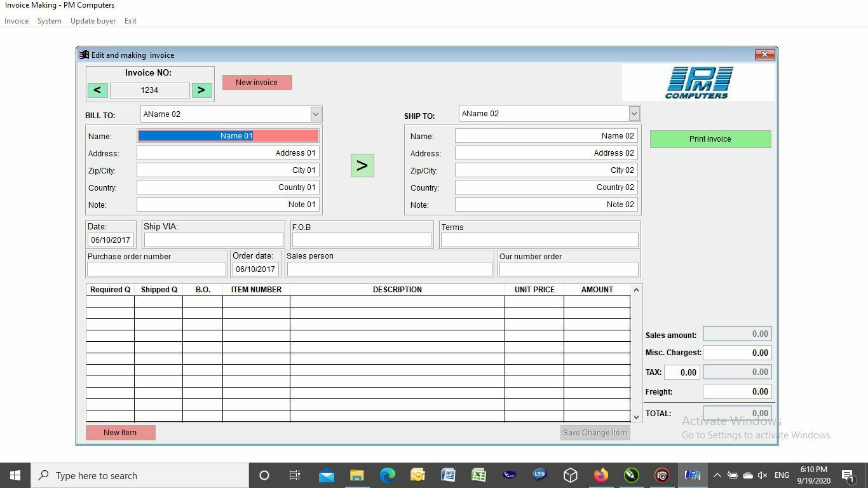Click the ship-to Name field
Screen dimensions: 868x488
point(546,135)
